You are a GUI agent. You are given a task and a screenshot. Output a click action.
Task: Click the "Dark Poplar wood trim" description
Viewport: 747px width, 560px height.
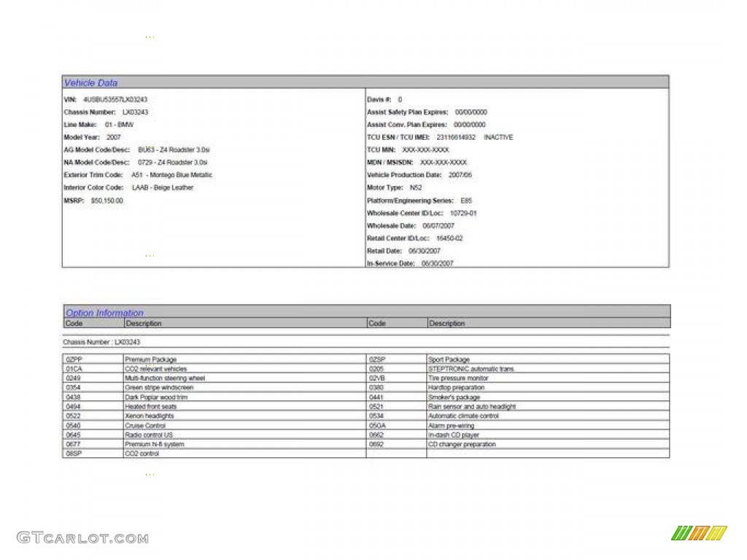click(x=156, y=397)
